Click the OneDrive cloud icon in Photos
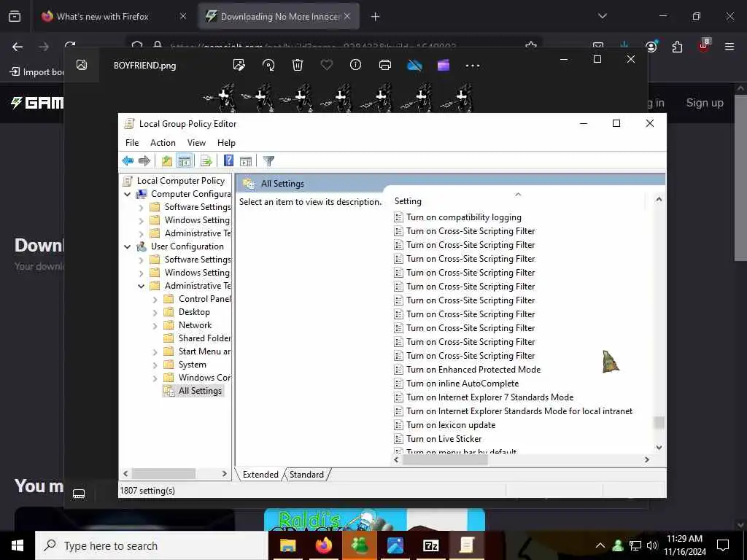 (414, 65)
